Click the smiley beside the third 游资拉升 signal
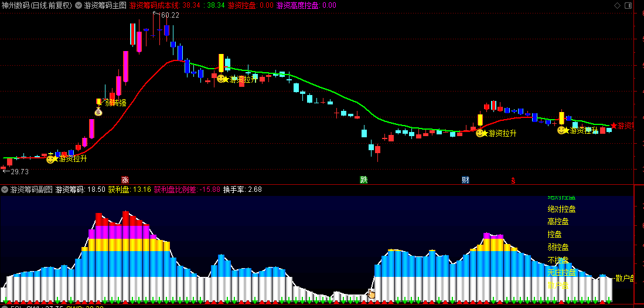This screenshot has width=644, height=308. click(x=480, y=133)
